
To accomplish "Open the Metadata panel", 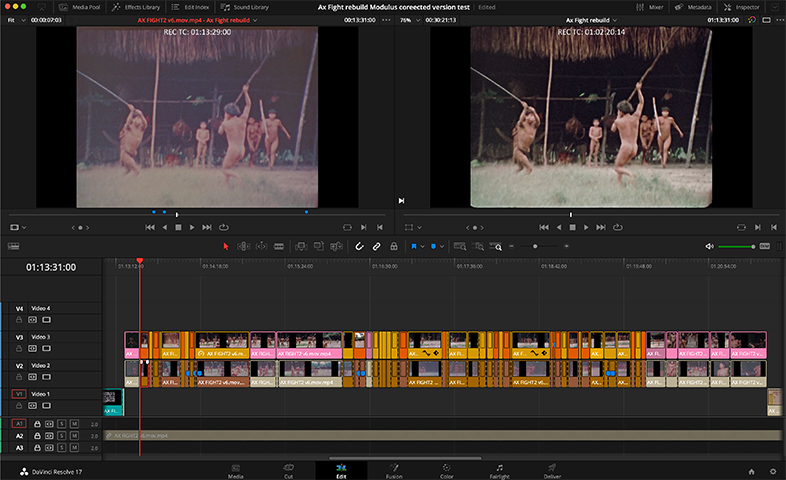I will (x=693, y=7).
